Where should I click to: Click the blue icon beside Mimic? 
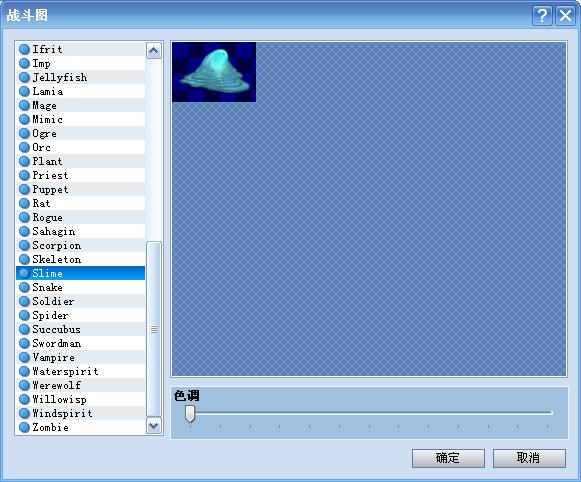pos(24,119)
